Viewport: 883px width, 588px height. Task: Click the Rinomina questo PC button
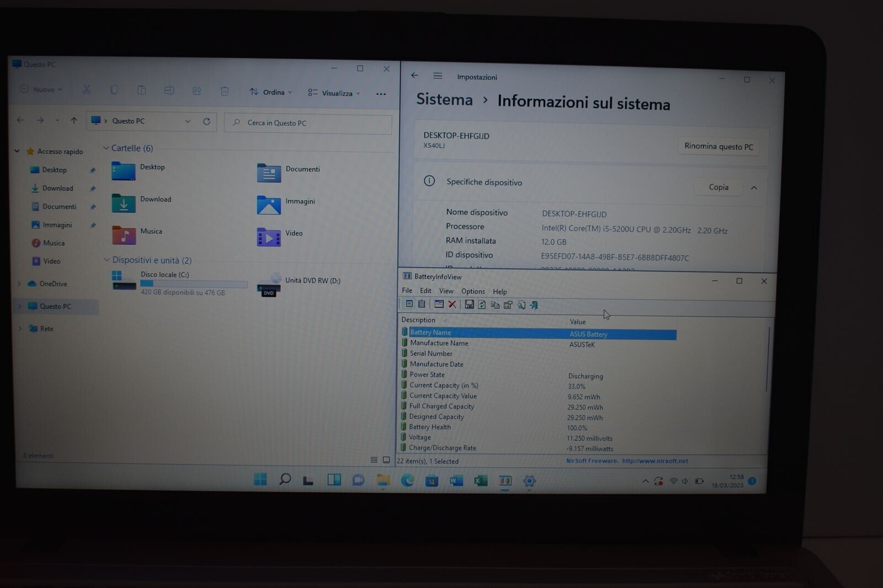(719, 146)
